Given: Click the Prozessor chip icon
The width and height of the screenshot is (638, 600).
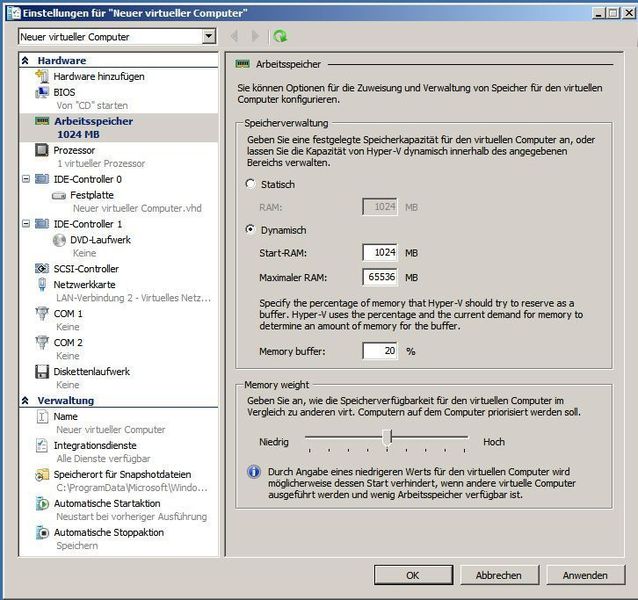Looking at the screenshot, I should [42, 150].
